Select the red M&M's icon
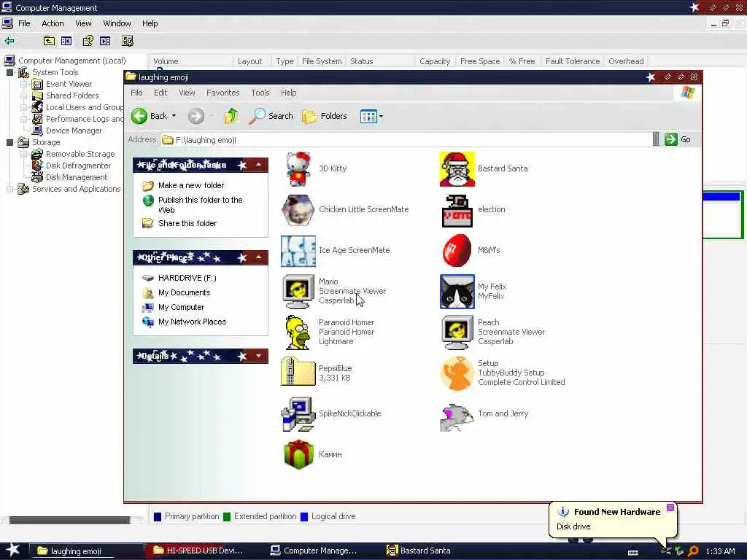The width and height of the screenshot is (747, 560). point(457,251)
